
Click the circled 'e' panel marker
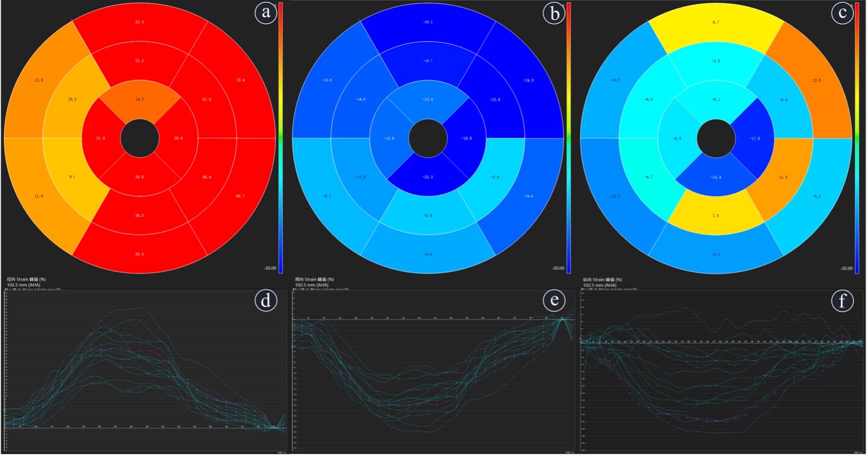pyautogui.click(x=554, y=302)
